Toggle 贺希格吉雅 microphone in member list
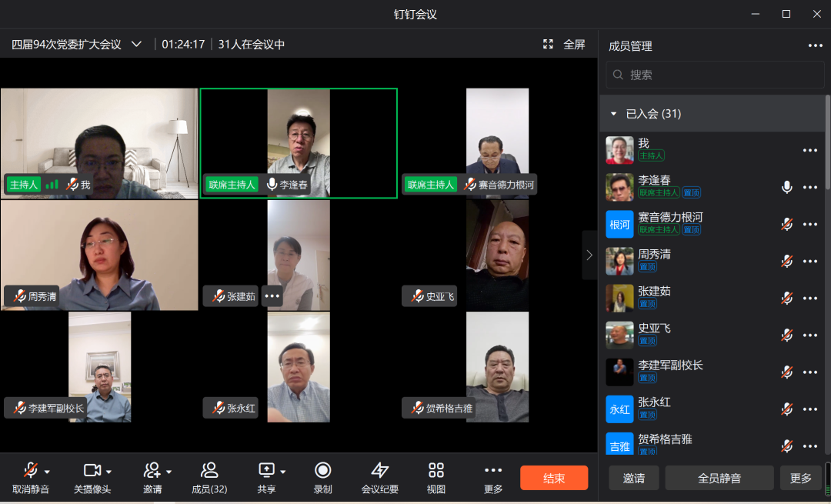This screenshot has height=504, width=831. (x=787, y=446)
